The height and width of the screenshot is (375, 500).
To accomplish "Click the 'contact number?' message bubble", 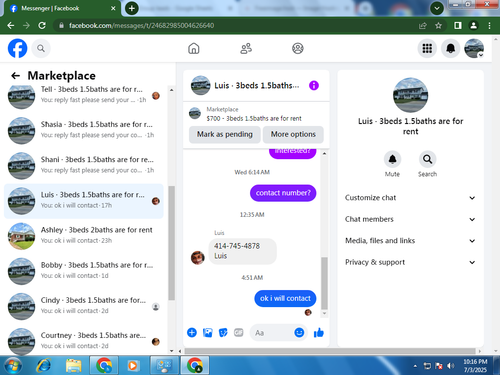I will tap(283, 193).
